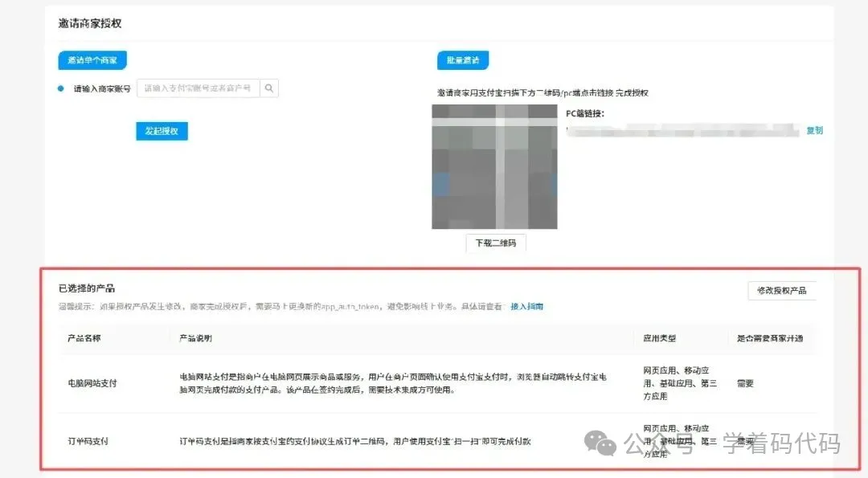Screen dimensions: 868x478
Task: Click the 发起授权 button
Action: point(162,131)
